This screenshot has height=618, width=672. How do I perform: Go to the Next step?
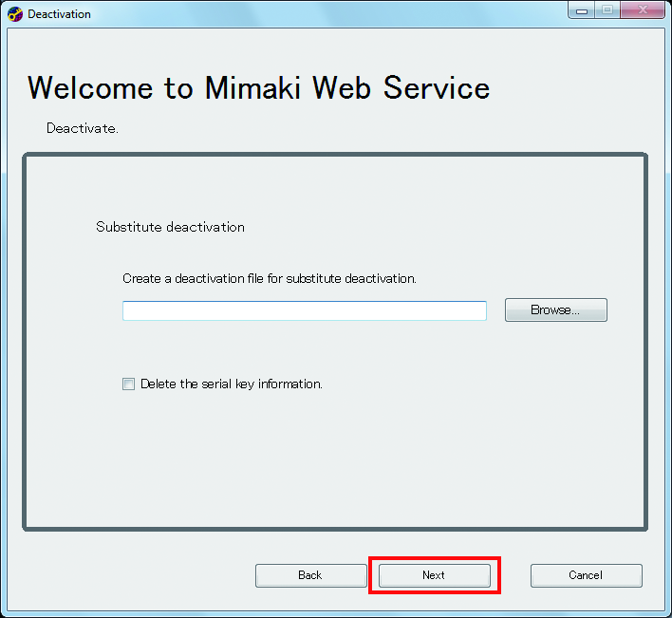434,575
